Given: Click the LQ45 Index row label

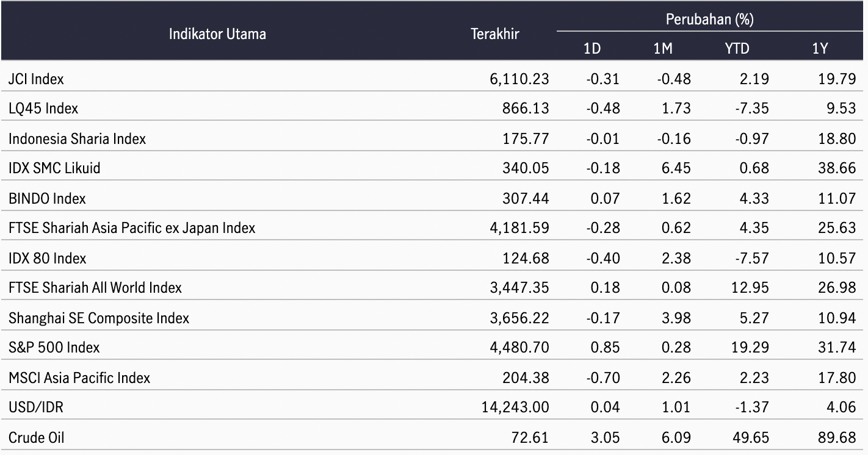Looking at the screenshot, I should click(x=43, y=109).
